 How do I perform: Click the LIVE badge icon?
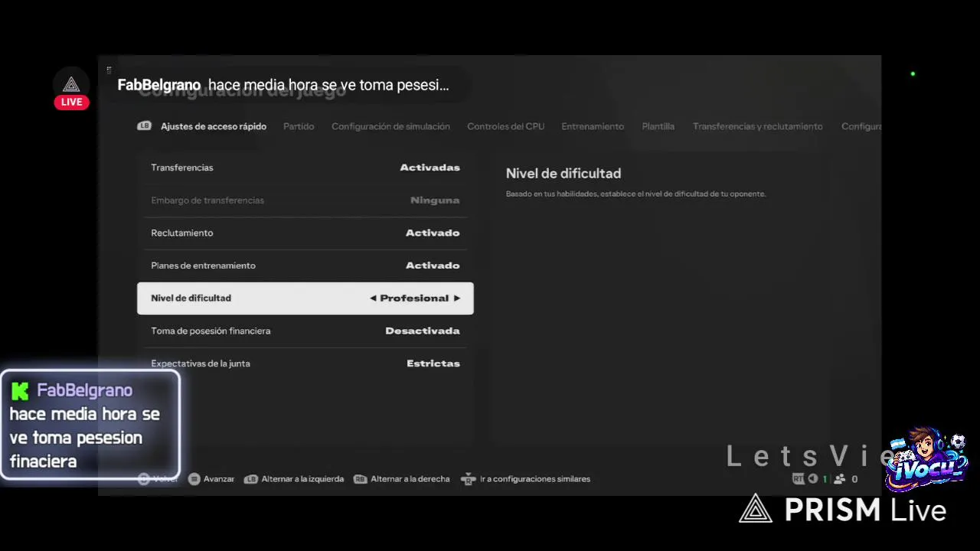coord(71,103)
